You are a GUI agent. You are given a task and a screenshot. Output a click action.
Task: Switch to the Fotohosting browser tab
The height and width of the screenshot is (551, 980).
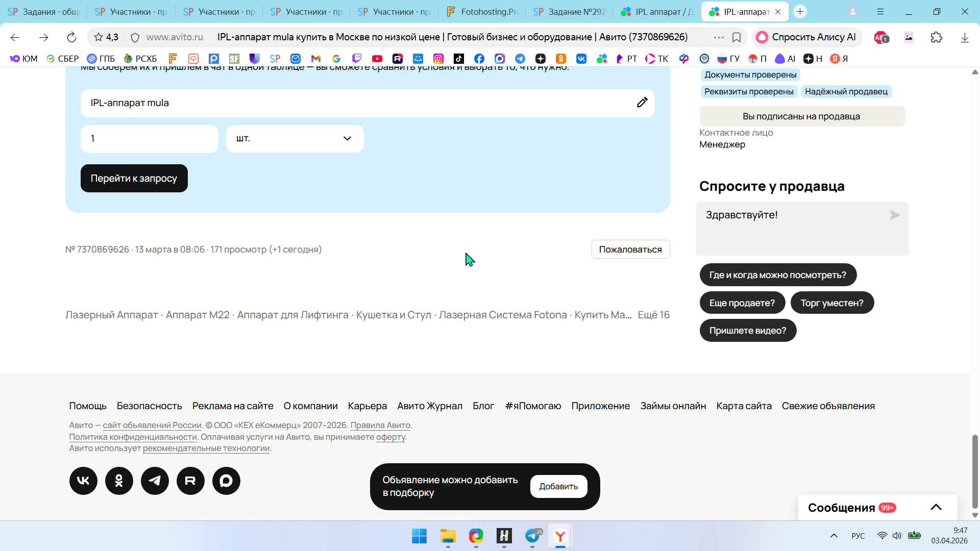481,12
